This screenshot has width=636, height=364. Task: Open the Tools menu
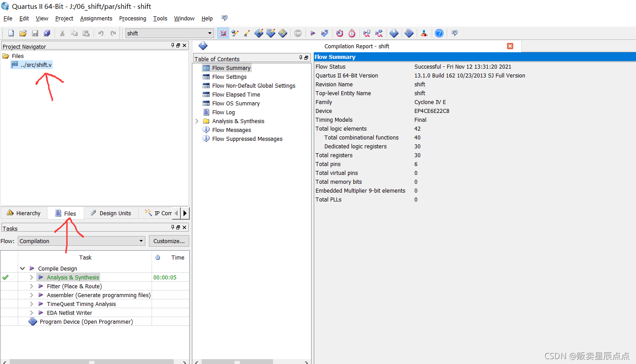[x=160, y=18]
